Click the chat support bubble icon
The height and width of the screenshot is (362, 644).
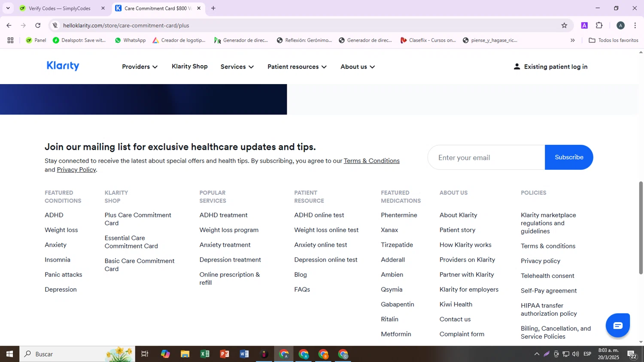617,326
